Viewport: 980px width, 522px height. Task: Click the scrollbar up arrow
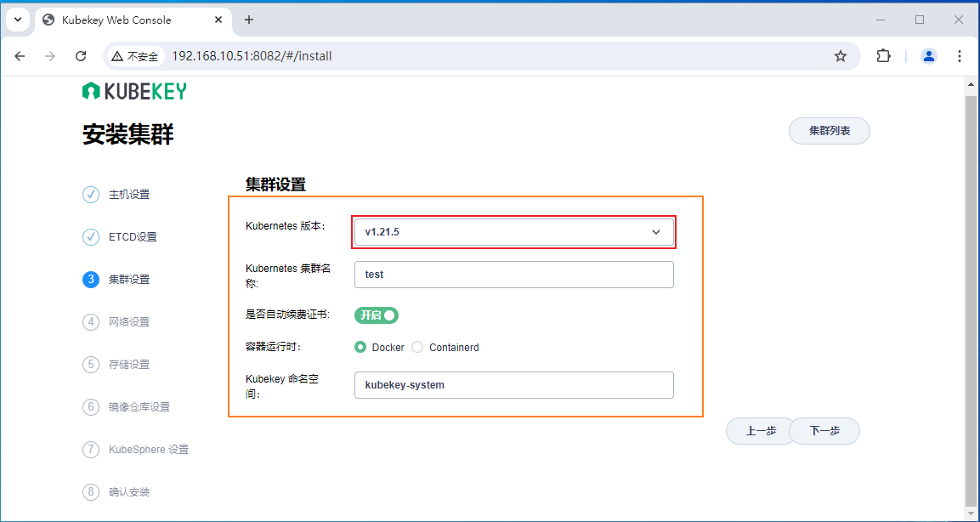tap(971, 84)
